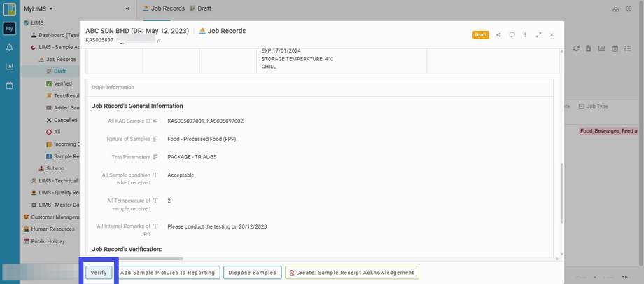The image size is (644, 284).
Task: Open Dashboard in the sidebar
Action: [55, 35]
